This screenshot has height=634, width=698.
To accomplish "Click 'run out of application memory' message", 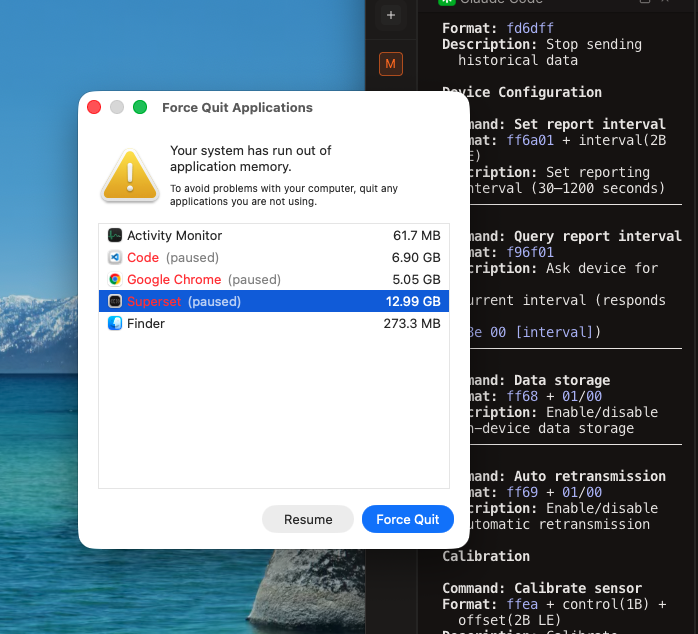I will (x=251, y=158).
